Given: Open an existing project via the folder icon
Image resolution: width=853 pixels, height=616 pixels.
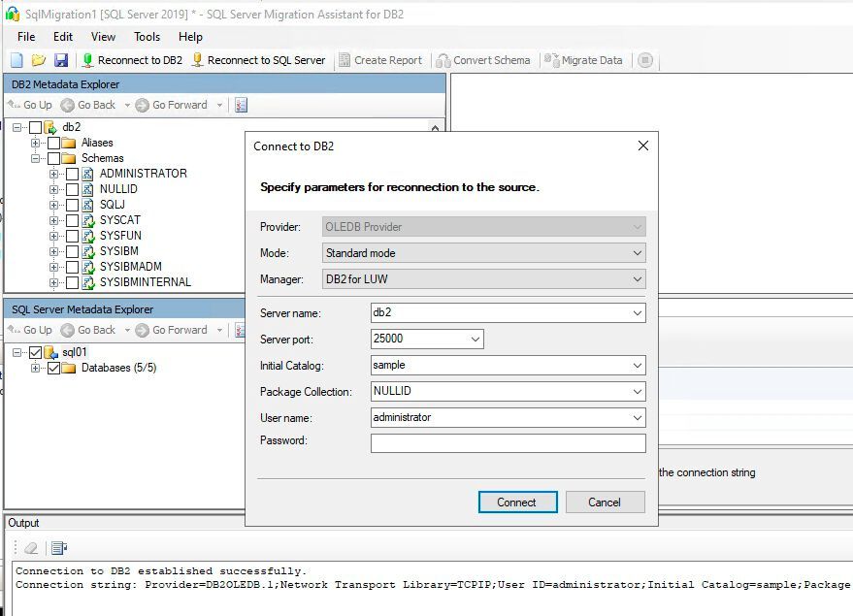Looking at the screenshot, I should click(37, 59).
